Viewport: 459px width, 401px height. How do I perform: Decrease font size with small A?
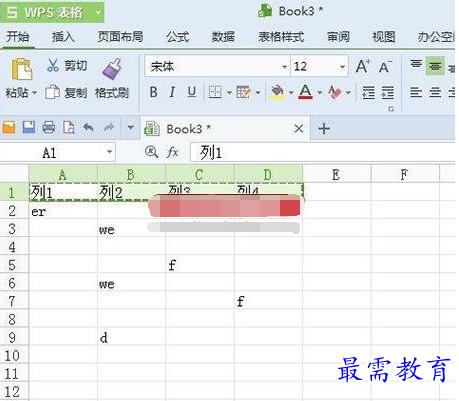click(385, 67)
